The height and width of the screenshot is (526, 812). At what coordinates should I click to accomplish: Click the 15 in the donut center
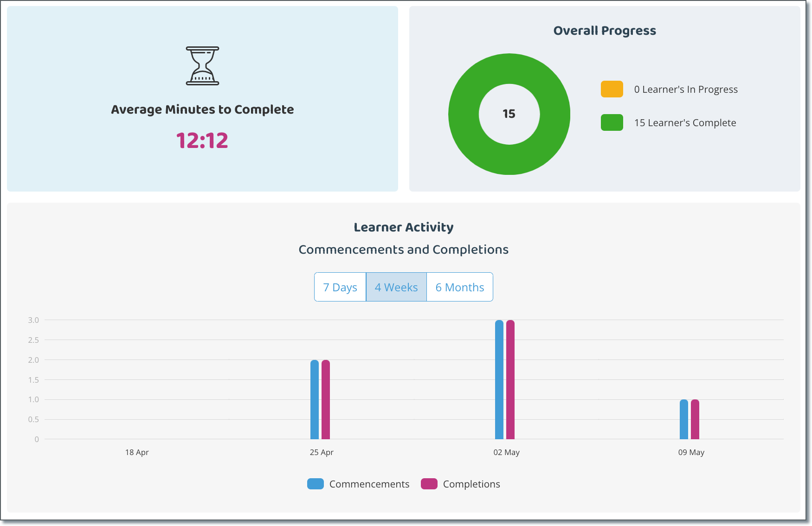(x=509, y=114)
